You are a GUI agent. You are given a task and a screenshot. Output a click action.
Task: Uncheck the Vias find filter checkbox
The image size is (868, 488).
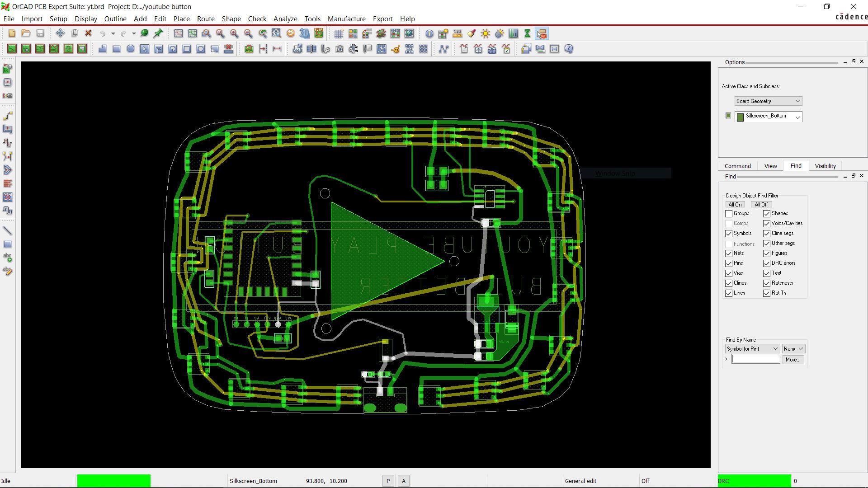click(x=729, y=273)
